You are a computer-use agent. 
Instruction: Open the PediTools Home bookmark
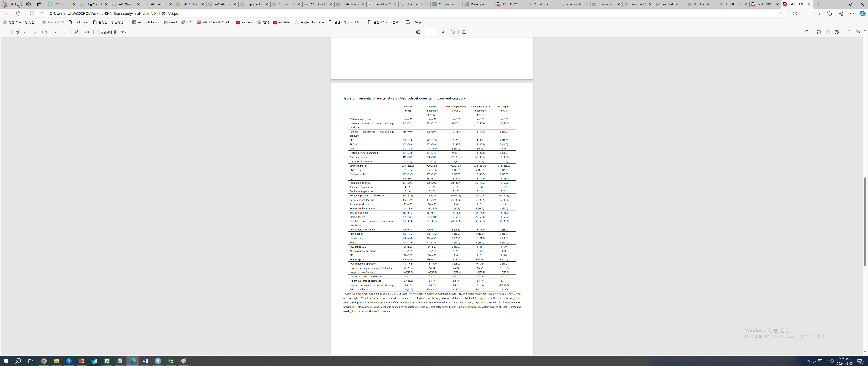pos(146,22)
